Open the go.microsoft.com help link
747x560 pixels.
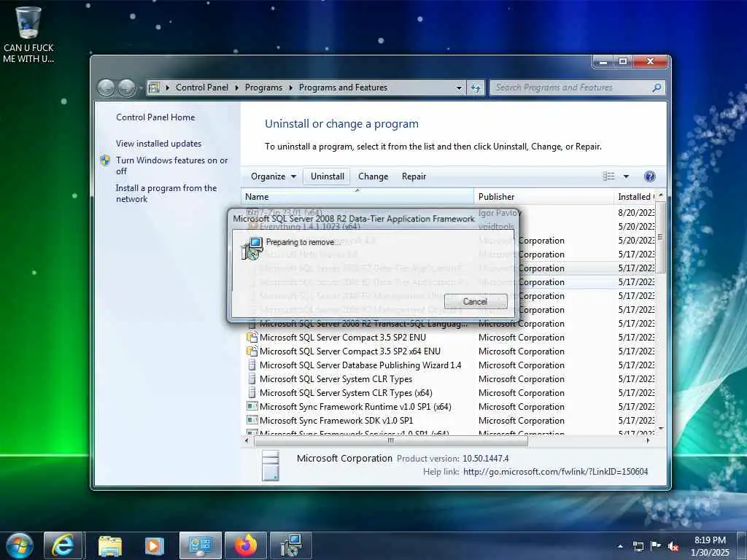click(x=555, y=472)
